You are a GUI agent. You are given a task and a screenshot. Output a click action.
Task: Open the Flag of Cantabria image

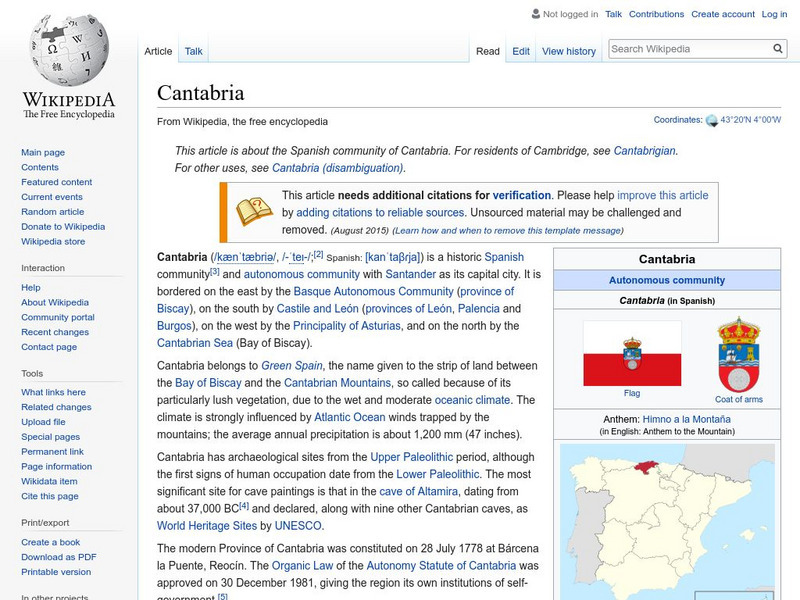click(632, 355)
